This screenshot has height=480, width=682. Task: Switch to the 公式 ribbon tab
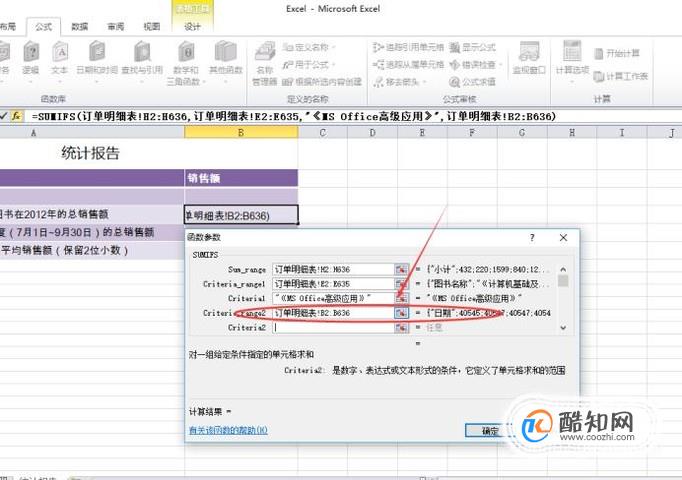(43, 27)
